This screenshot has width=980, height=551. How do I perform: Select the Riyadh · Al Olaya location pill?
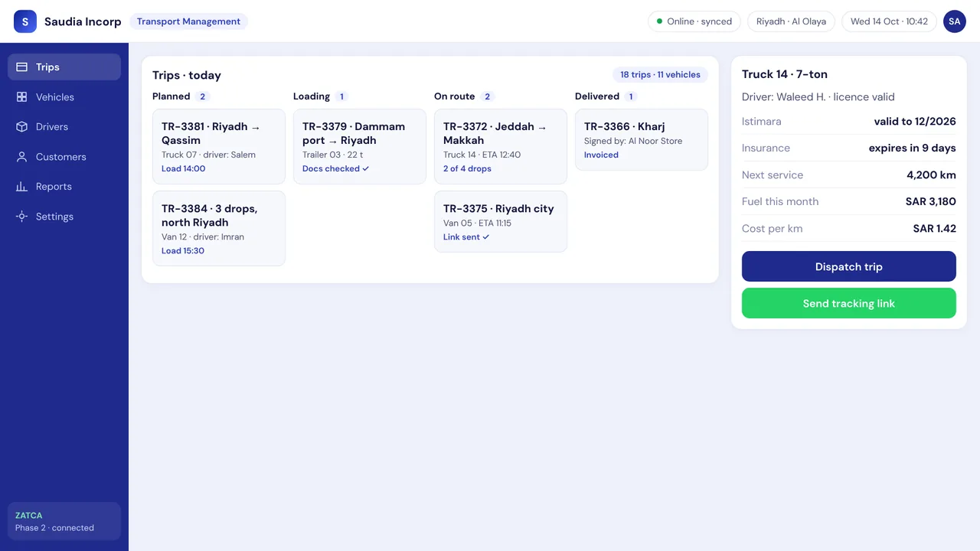(x=791, y=21)
